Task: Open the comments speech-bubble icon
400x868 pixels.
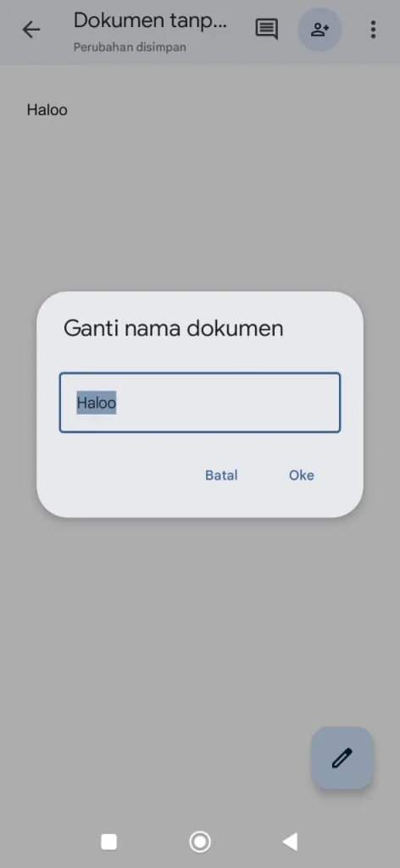Action: coord(266,30)
